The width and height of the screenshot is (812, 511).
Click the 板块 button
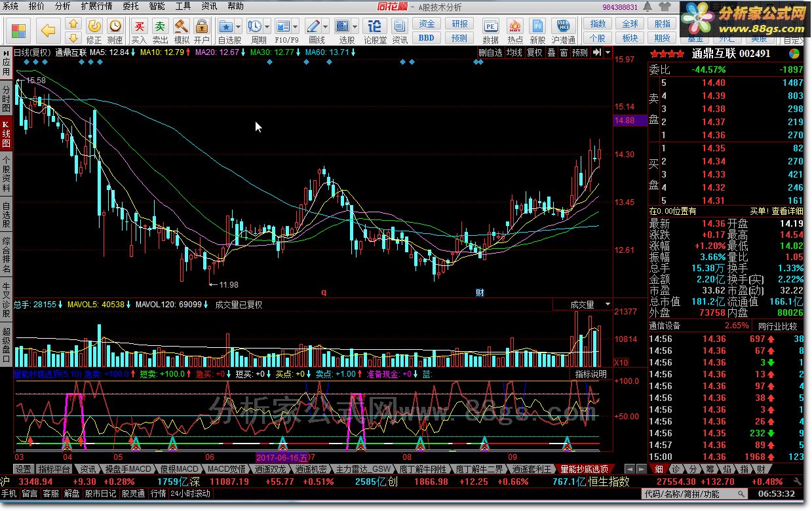(x=630, y=37)
